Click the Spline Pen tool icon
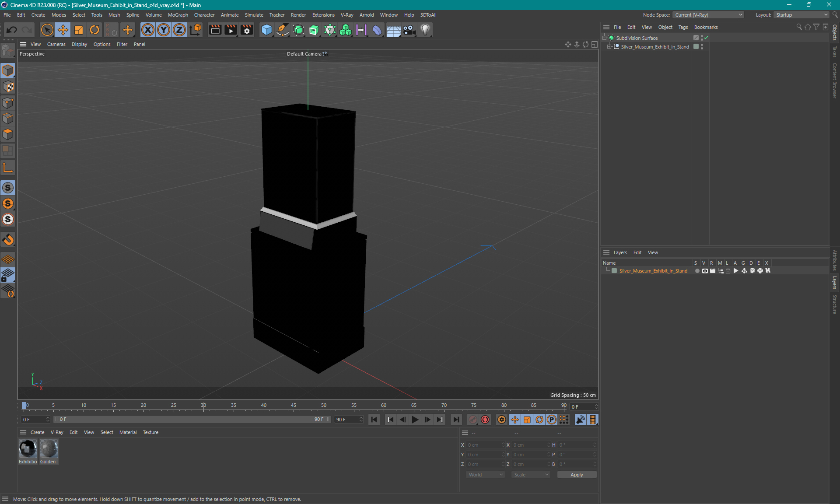 (x=283, y=30)
